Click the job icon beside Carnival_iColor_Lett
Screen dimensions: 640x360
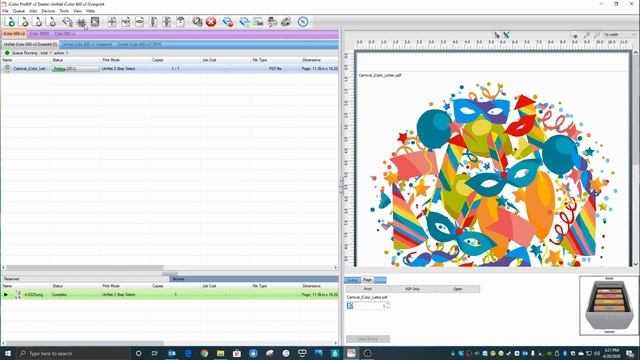(7, 69)
